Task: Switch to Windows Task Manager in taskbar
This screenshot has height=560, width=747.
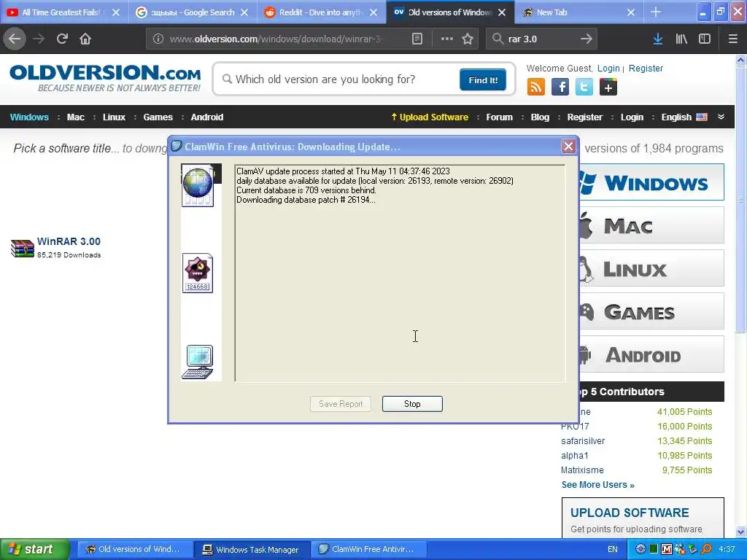Action: pyautogui.click(x=252, y=549)
